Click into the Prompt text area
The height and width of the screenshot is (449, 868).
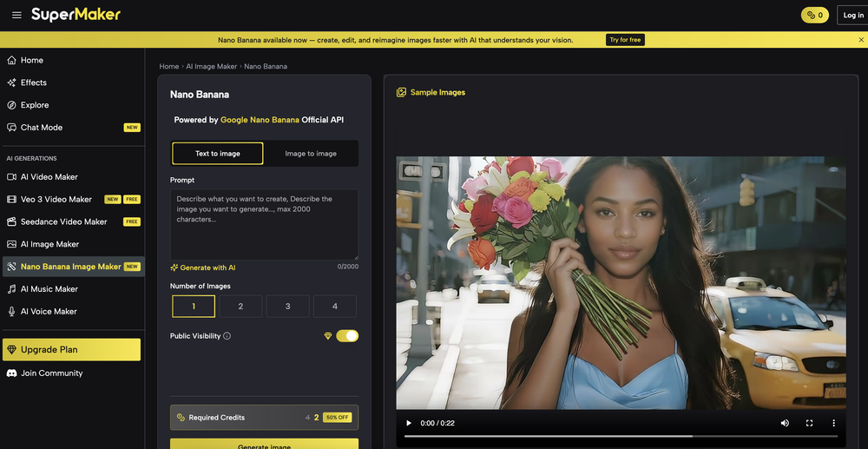[264, 224]
